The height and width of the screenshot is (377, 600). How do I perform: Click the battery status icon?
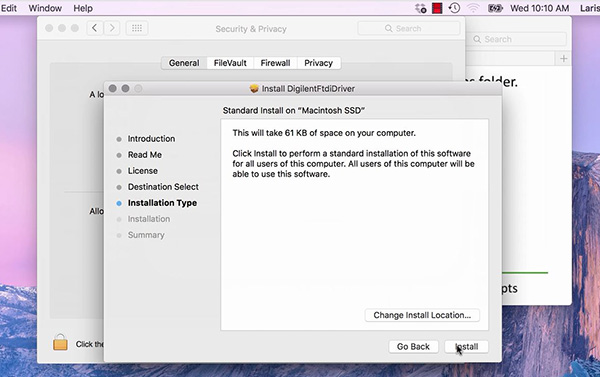pos(495,8)
